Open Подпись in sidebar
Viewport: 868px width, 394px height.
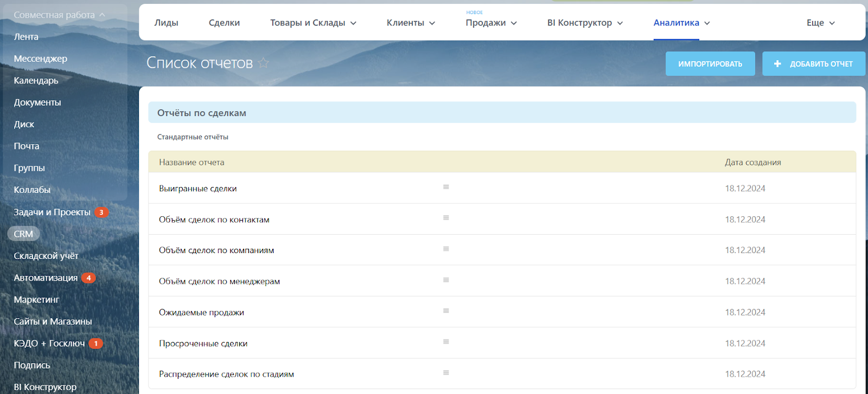tap(32, 365)
